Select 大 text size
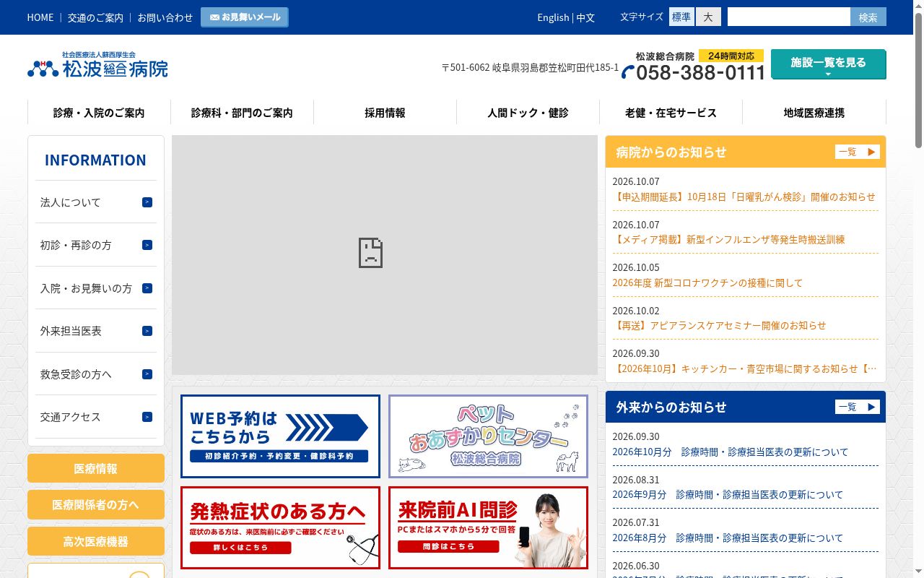 [708, 17]
